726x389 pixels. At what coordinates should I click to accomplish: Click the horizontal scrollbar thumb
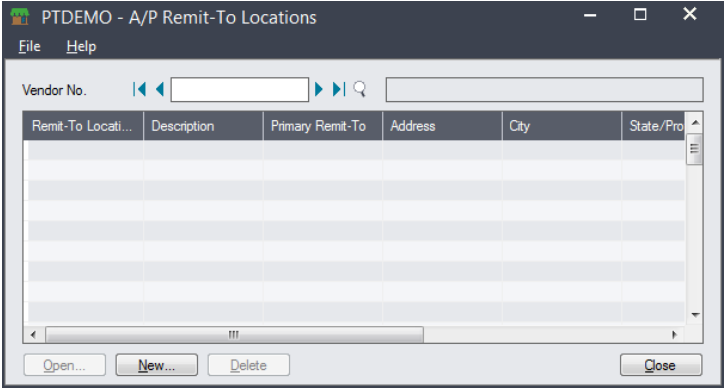click(234, 334)
